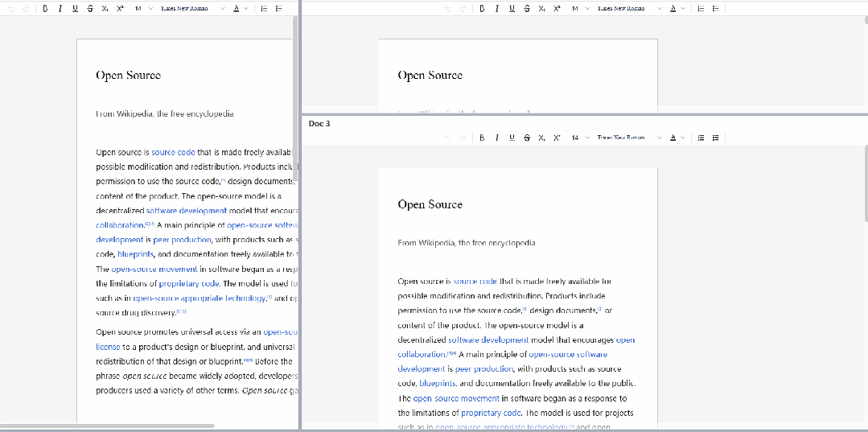Select the Doc 3 pane title
Screen dimensions: 868x432
(319, 123)
